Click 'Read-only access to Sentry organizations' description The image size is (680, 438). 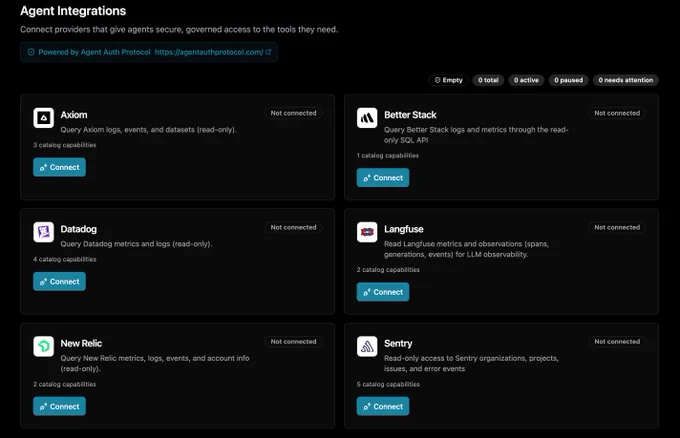pos(471,363)
